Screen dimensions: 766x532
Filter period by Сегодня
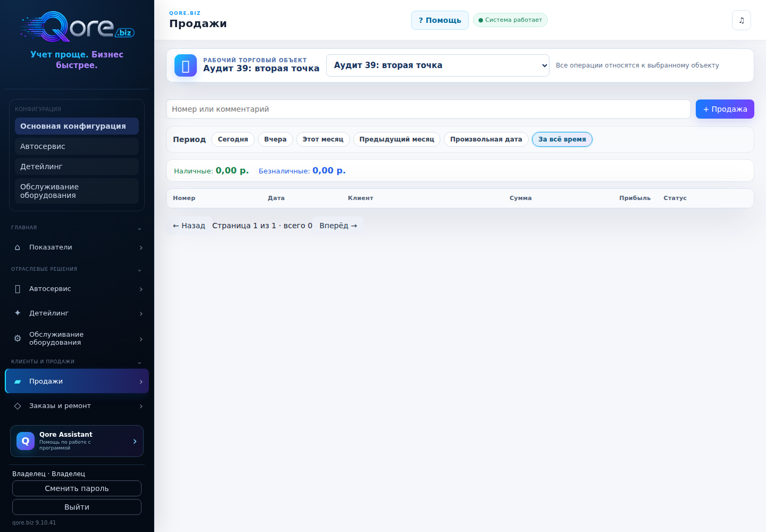coord(233,139)
